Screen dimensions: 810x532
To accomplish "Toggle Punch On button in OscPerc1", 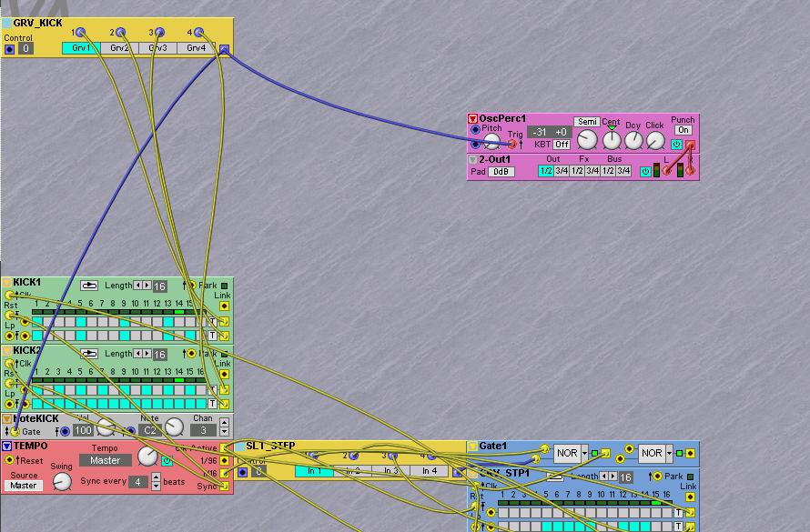I will [x=683, y=130].
